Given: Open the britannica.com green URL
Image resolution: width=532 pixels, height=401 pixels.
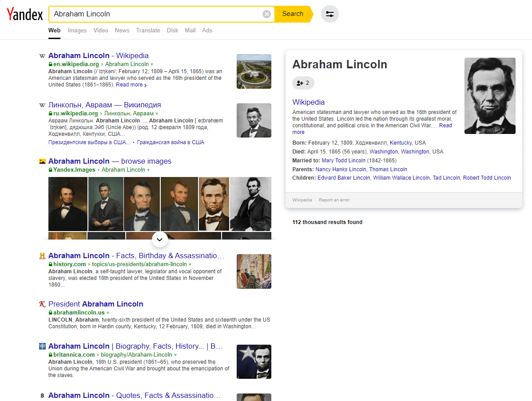Looking at the screenshot, I should 74,354.
